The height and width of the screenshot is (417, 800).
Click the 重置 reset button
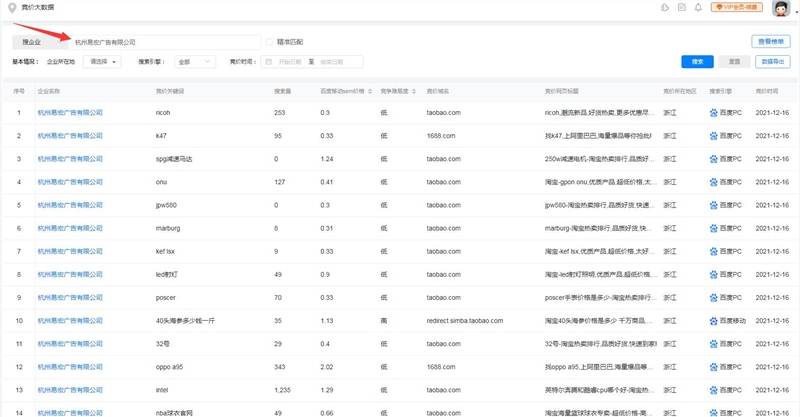[x=734, y=62]
